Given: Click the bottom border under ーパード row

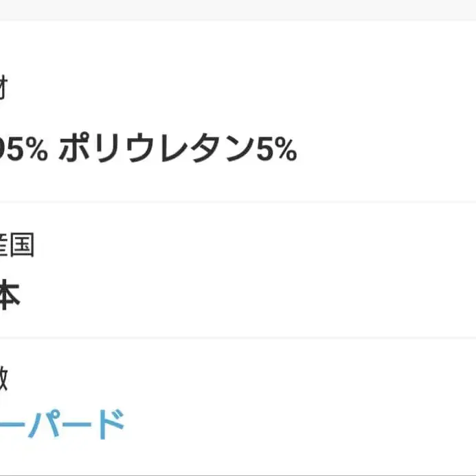Looking at the screenshot, I should click(x=238, y=474).
